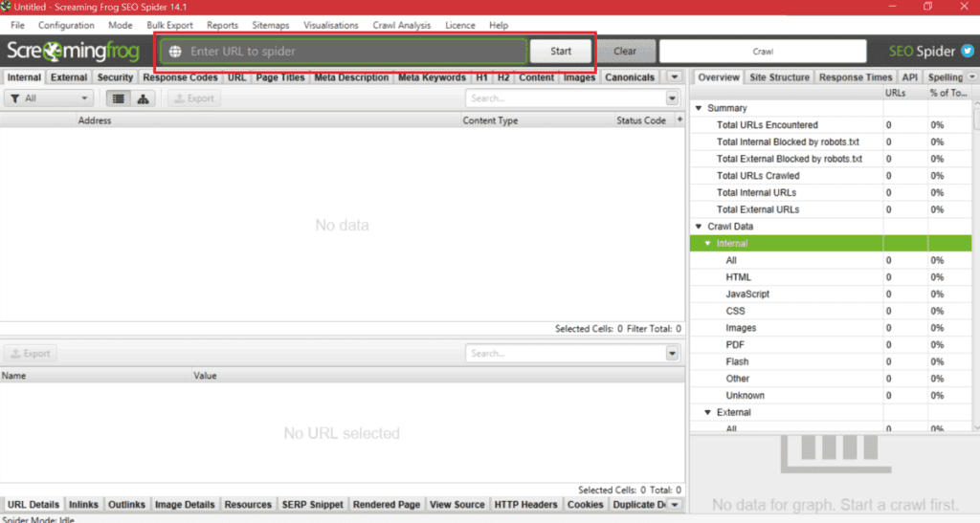Open the lower search box dropdown arrow
980x523 pixels.
[672, 354]
